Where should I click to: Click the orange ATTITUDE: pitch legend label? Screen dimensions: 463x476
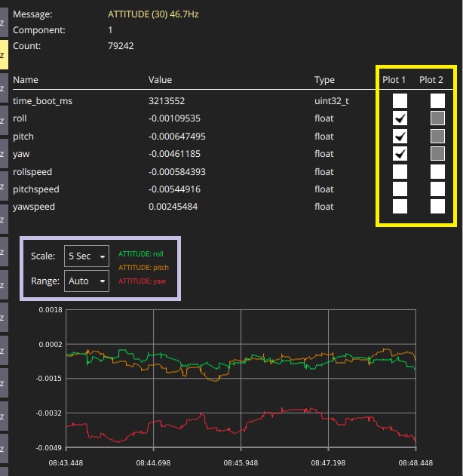point(143,268)
